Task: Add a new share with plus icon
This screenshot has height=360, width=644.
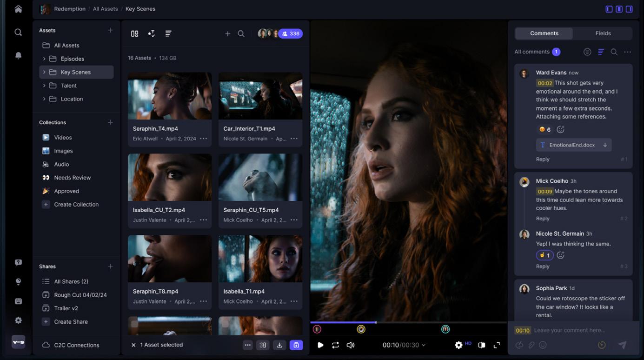Action: coord(110,267)
